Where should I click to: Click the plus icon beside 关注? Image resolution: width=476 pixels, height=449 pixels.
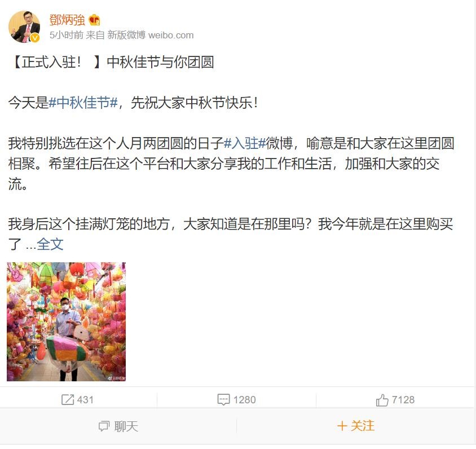coord(342,426)
